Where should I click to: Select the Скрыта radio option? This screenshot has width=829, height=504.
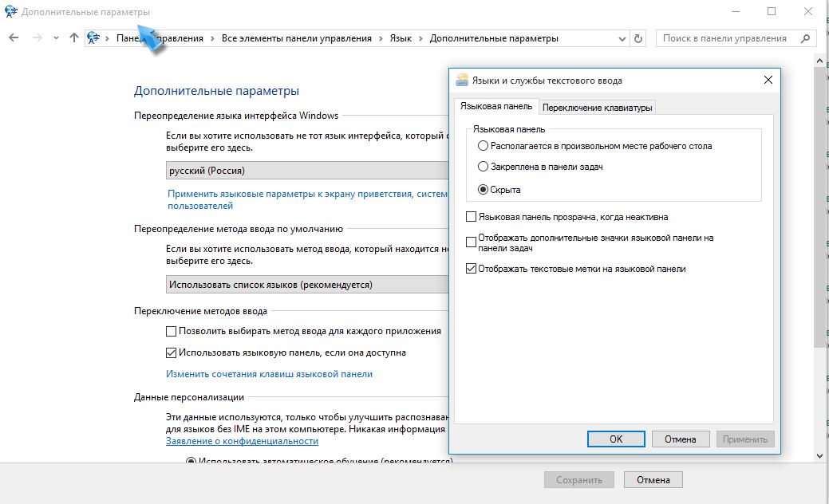(499, 190)
